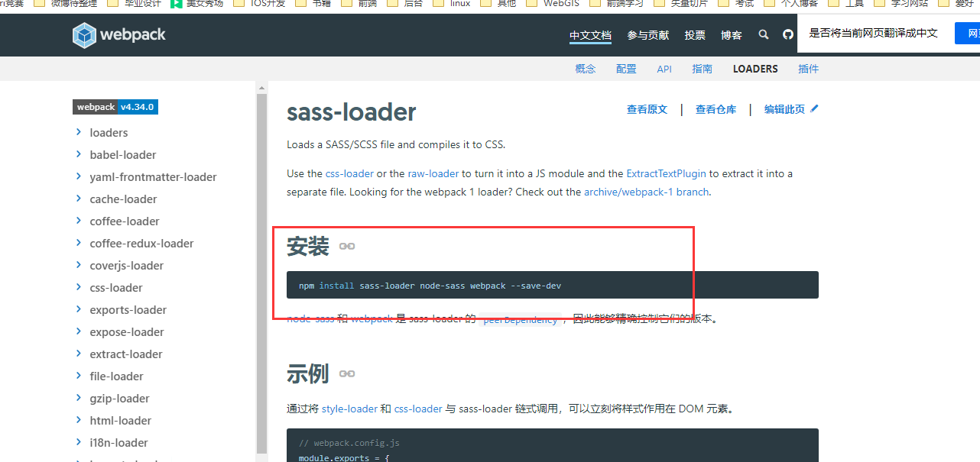Screen dimensions: 980x462
Task: Switch to the 概念 tab
Action: point(586,69)
